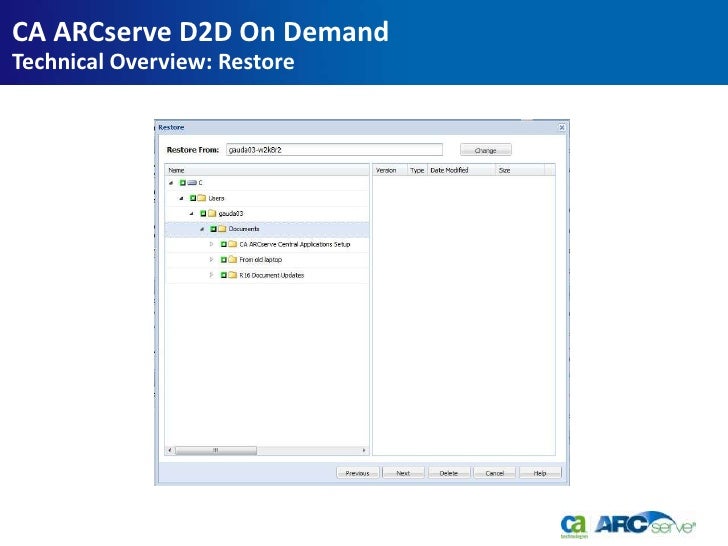
Task: Expand CA ARCserve Central Applications Setup node
Action: click(212, 244)
